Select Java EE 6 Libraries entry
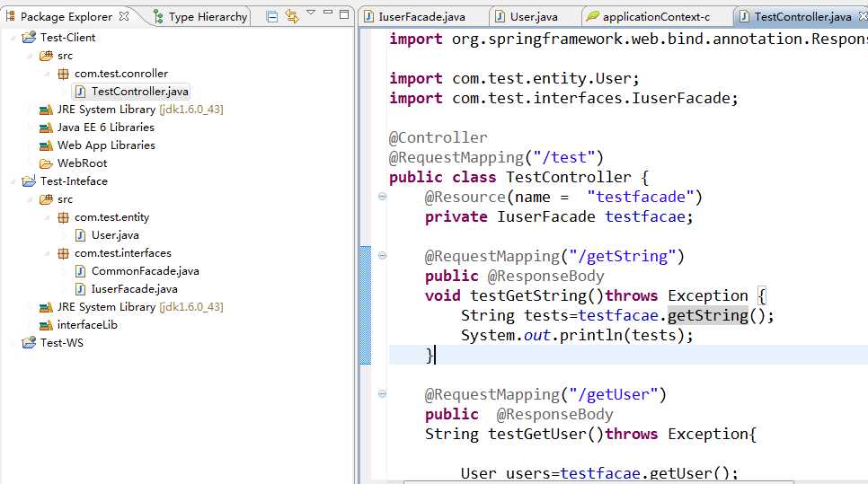Screen dimensions: 868x484 pos(106,128)
